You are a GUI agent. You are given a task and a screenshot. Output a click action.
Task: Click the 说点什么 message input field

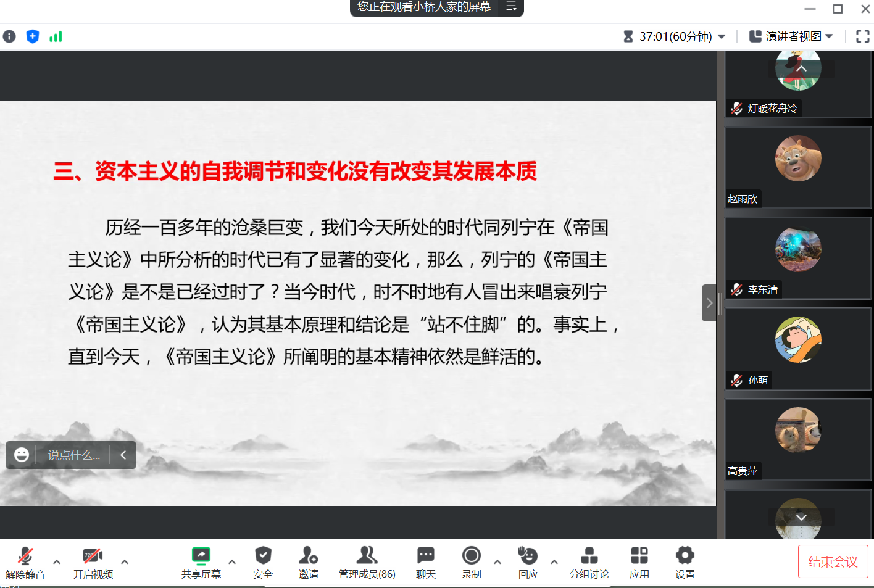point(74,455)
